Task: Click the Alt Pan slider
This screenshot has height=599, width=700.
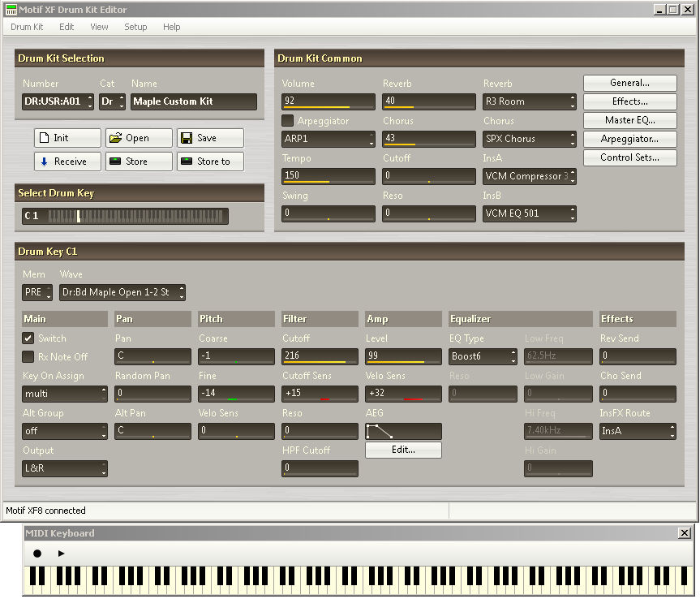Action: 152,432
